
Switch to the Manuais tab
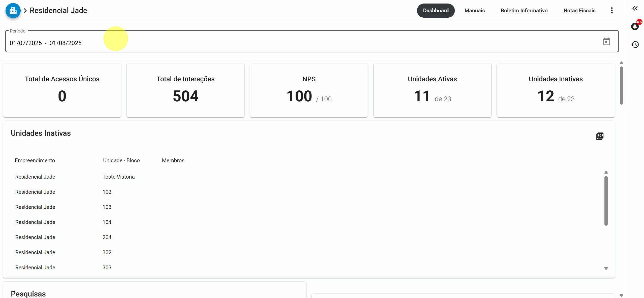[x=474, y=11]
